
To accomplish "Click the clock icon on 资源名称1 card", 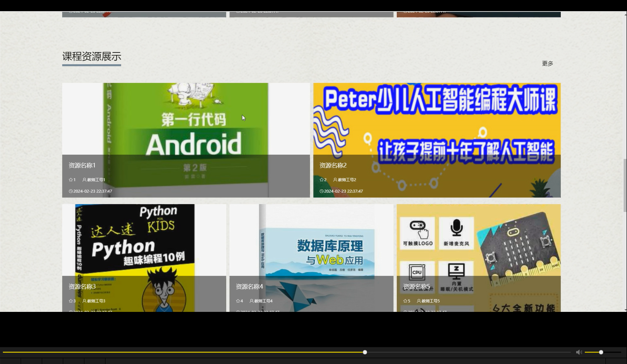I will pos(71,192).
